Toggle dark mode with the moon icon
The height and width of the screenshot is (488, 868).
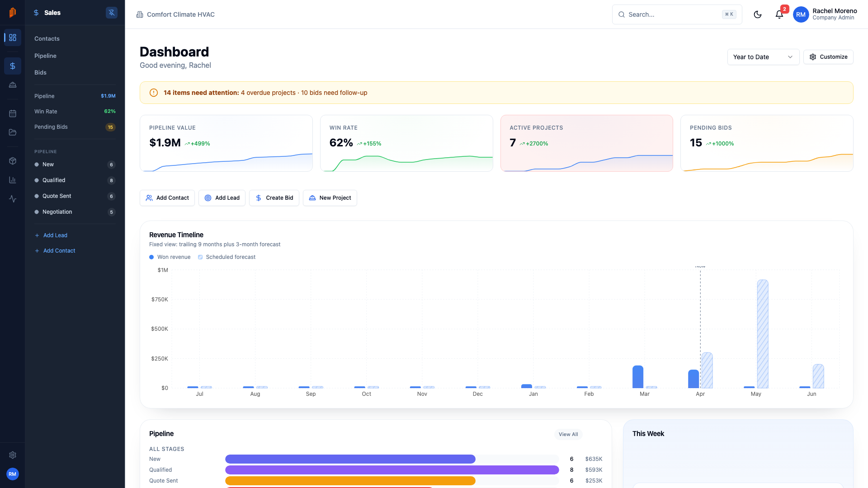[x=758, y=14]
